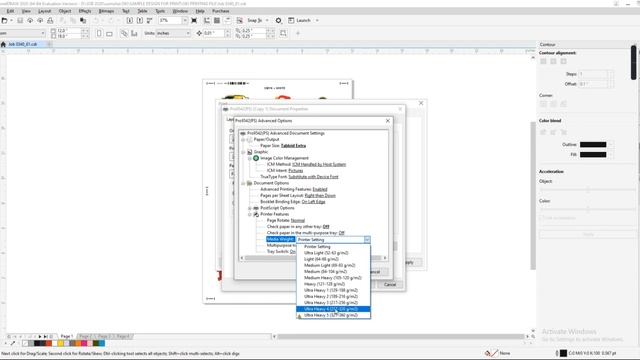Collapse the Document Options tree node
This screenshot has width=640, height=360.
click(x=243, y=183)
